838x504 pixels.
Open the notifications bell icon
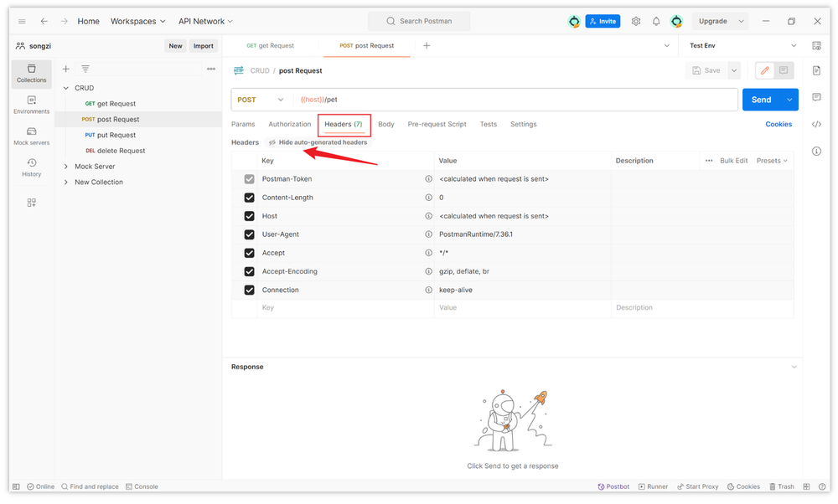[656, 21]
